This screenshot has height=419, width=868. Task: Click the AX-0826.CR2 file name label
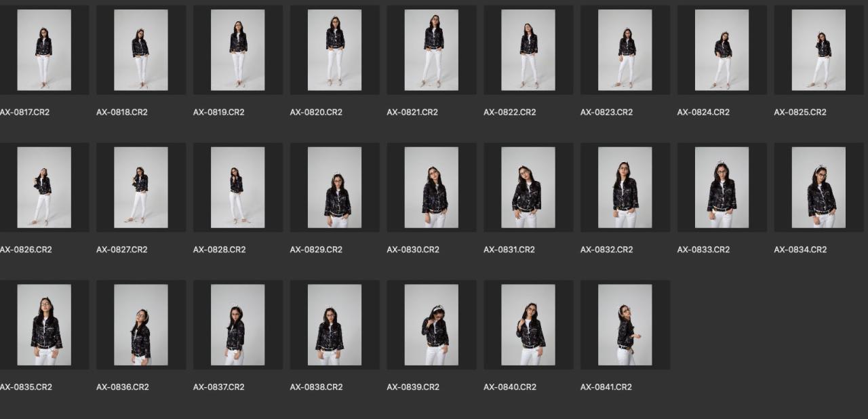(26, 250)
